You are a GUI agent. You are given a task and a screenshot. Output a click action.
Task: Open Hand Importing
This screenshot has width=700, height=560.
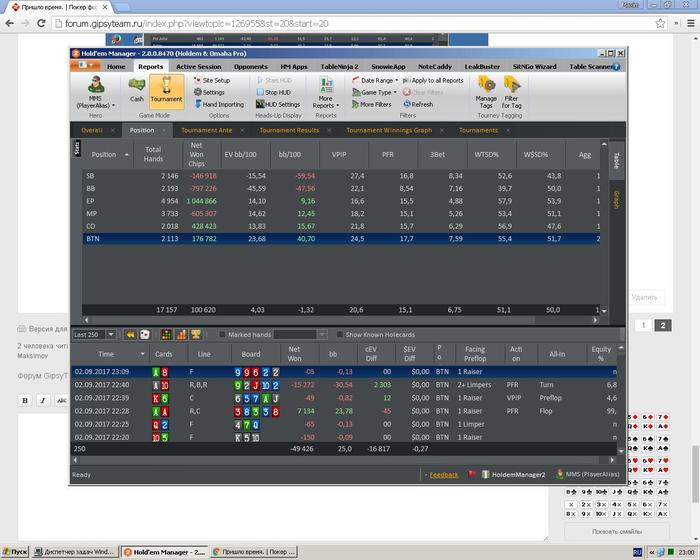(219, 104)
